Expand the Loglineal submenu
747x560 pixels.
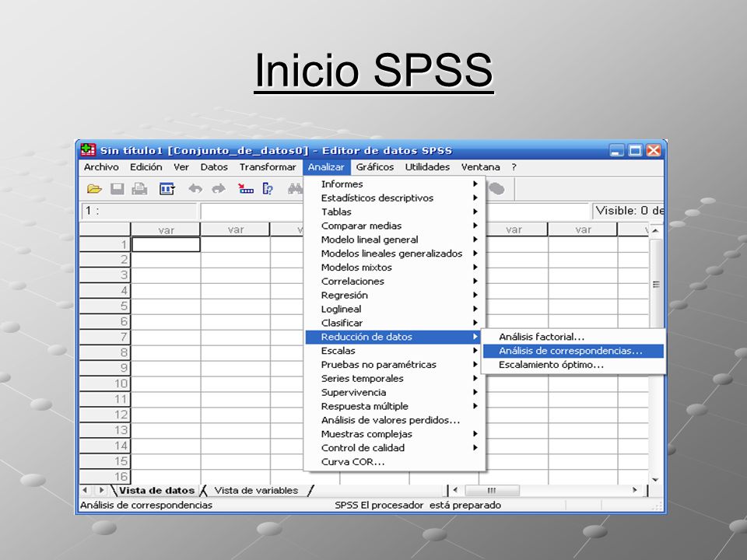pyautogui.click(x=395, y=309)
